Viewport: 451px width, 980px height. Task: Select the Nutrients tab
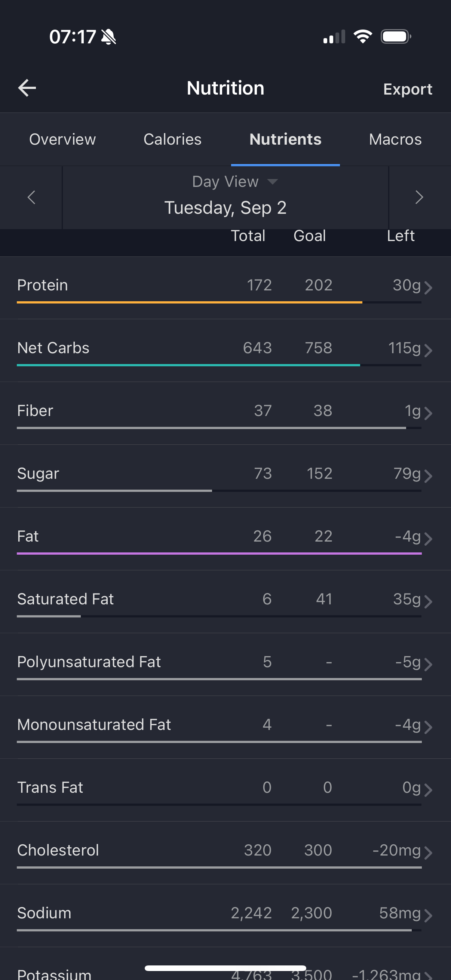[x=285, y=139]
